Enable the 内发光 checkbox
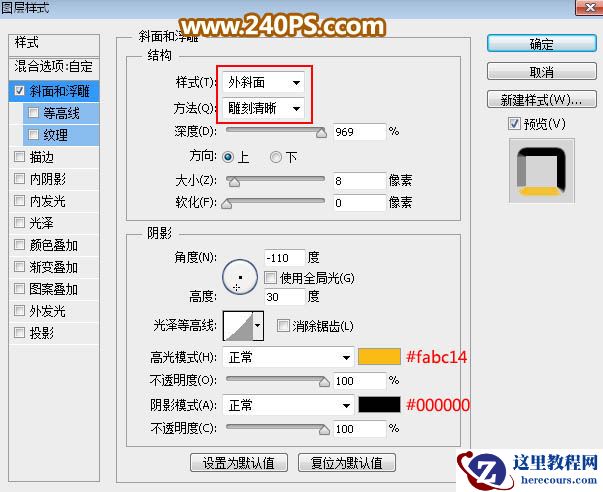 click(20, 201)
